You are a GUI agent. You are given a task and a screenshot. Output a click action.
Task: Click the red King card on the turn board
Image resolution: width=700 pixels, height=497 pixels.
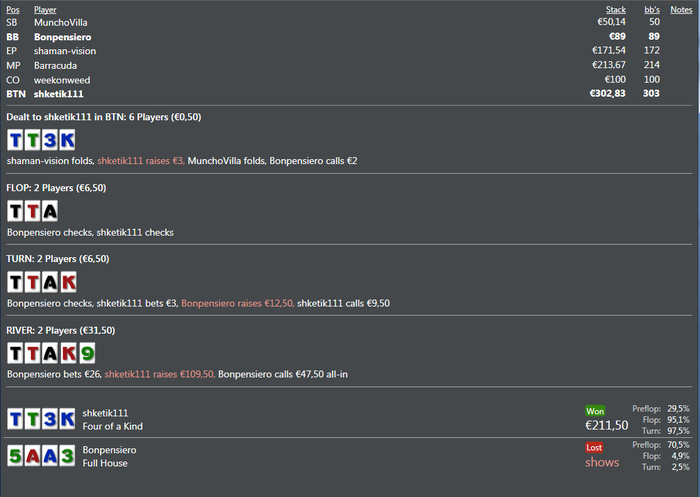tap(67, 282)
